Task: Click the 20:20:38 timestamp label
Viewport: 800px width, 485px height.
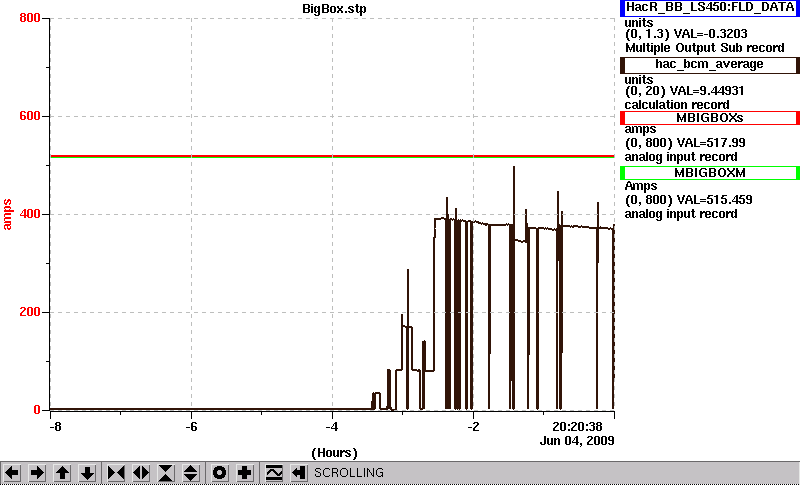Action: [578, 426]
